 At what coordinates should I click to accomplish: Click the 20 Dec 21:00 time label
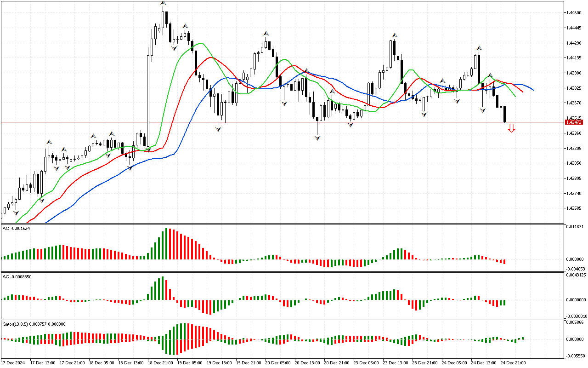(337, 362)
